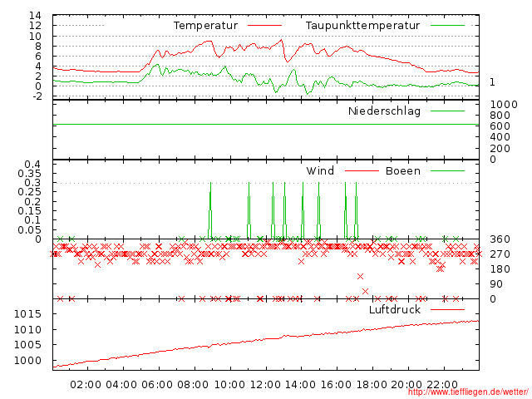
Task: Click the 0.3 wind speed axis value
Action: pos(32,183)
